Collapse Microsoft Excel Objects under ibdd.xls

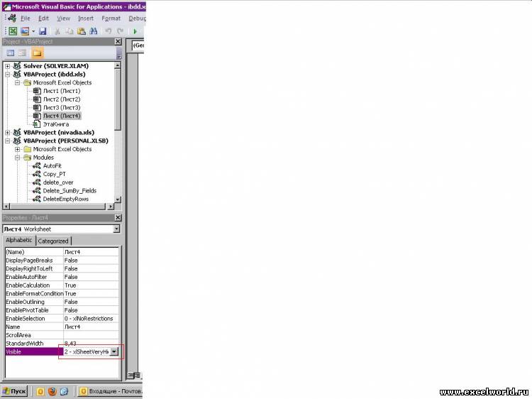pyautogui.click(x=17, y=83)
